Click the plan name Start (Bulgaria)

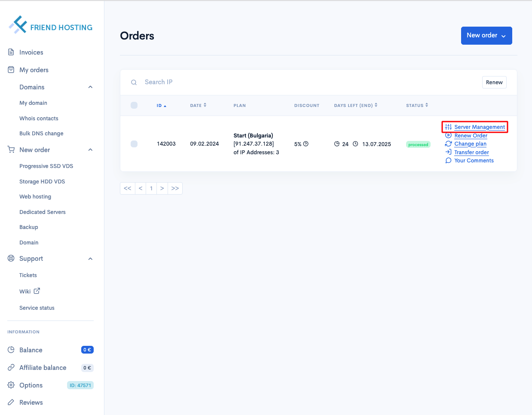click(x=253, y=136)
